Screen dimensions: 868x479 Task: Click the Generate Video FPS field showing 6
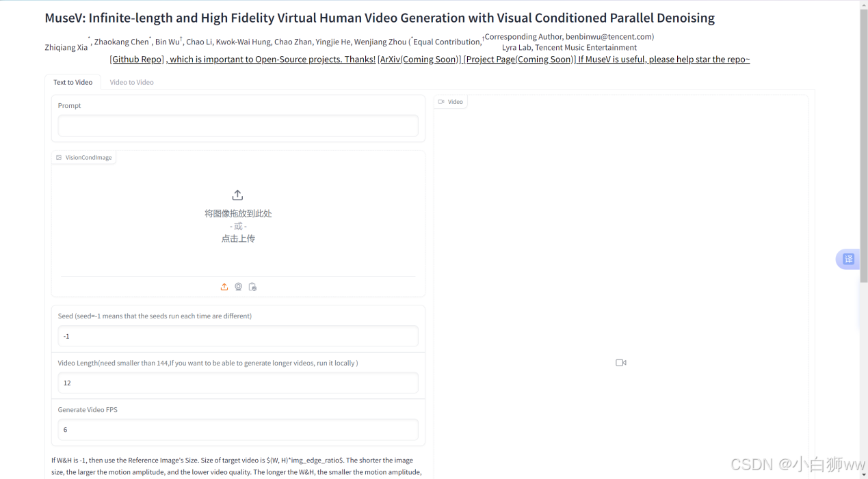coord(238,430)
